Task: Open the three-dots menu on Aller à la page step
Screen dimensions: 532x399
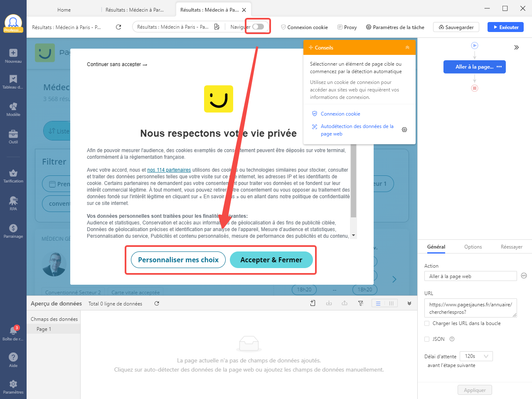Action: click(x=499, y=67)
